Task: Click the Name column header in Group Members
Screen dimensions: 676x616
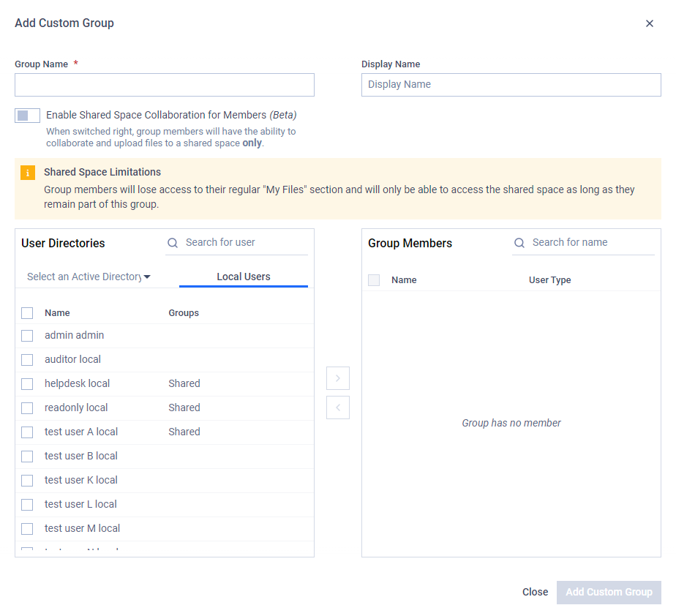Action: 404,280
